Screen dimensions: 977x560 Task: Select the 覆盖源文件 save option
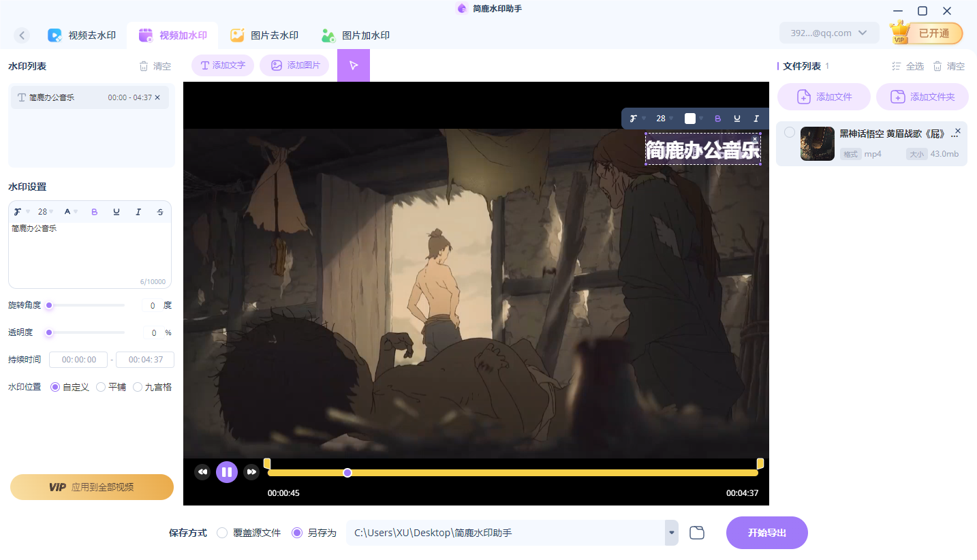coord(221,533)
